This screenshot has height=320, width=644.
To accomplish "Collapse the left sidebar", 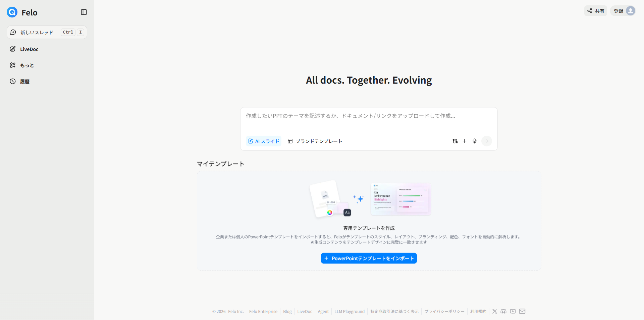I will (84, 12).
